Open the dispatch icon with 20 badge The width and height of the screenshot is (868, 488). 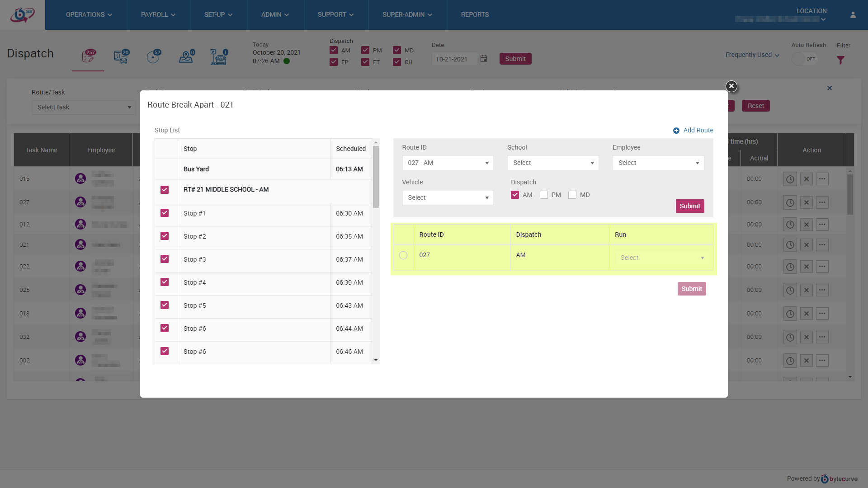[x=121, y=57]
